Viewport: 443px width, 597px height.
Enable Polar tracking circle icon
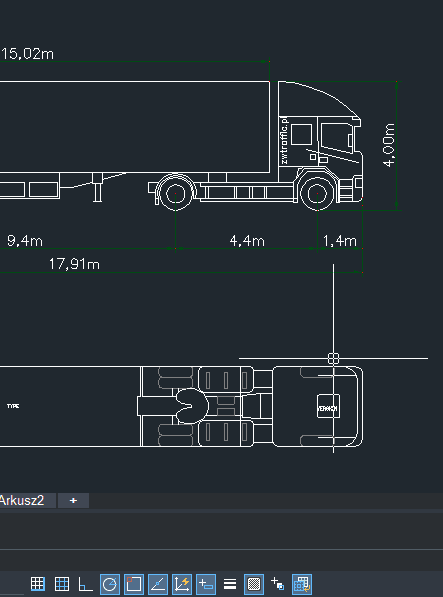[110, 584]
